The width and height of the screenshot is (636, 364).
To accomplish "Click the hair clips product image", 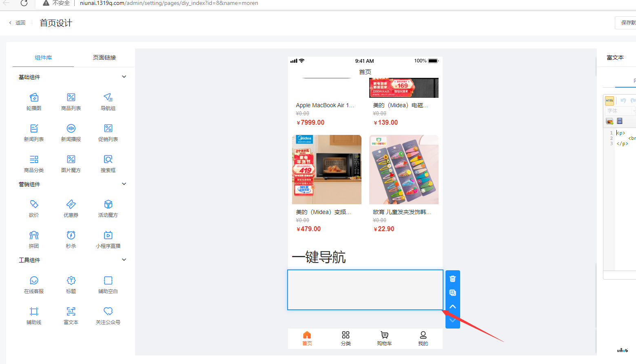I will tap(404, 170).
